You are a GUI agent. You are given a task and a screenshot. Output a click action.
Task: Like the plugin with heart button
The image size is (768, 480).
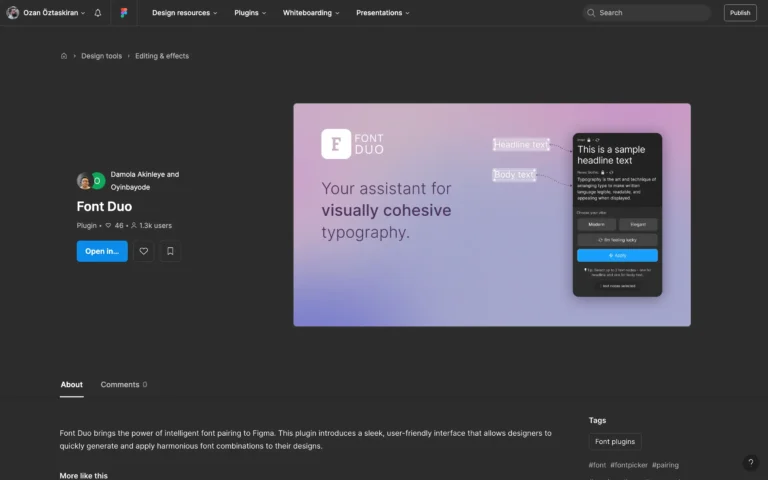(144, 251)
